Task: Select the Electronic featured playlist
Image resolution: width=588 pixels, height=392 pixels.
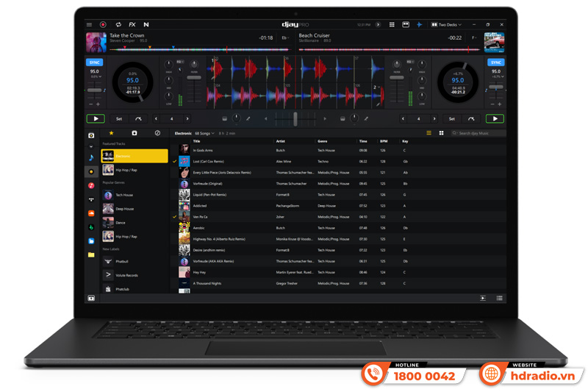Action: click(135, 156)
